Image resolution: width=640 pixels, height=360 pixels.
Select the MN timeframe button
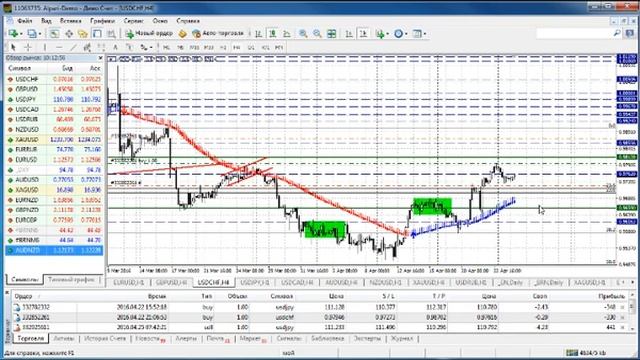pyautogui.click(x=279, y=47)
